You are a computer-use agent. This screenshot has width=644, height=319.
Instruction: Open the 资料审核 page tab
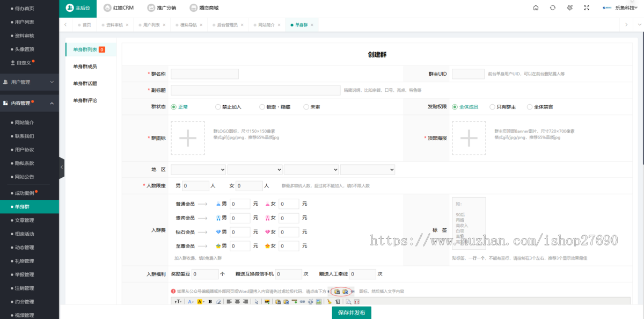coord(114,25)
